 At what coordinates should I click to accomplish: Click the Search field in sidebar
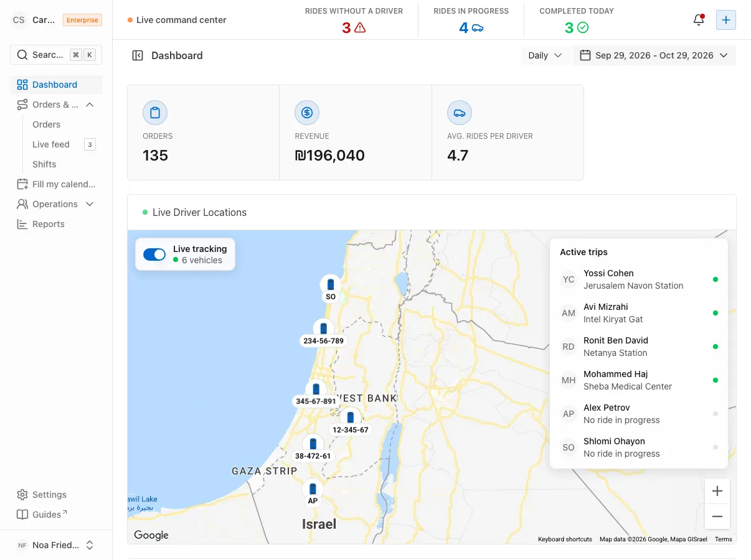coord(56,55)
